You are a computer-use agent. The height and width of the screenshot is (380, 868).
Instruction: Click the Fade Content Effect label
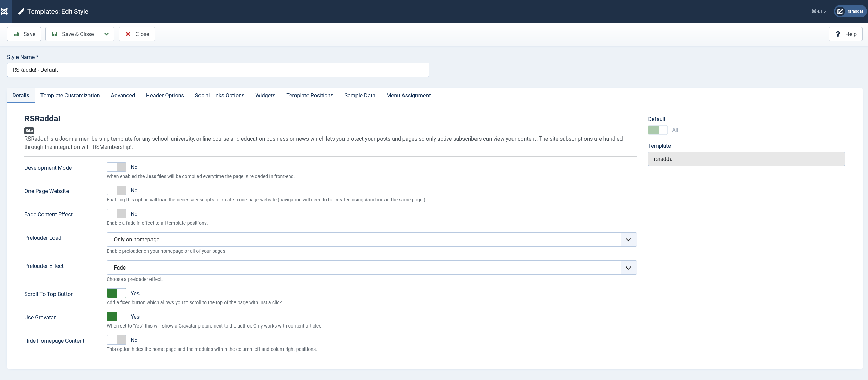[x=48, y=214]
